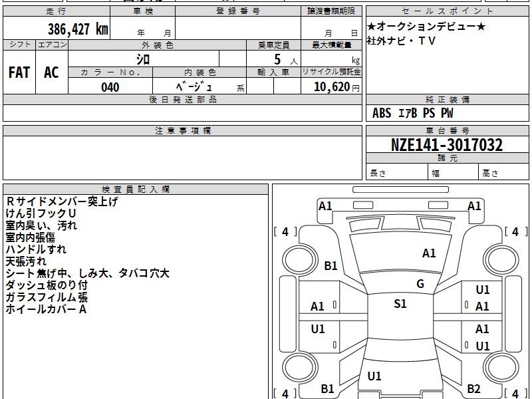Screen dimensions: 532x399
Task: Select the シート焦げ中、しみ大 note line
Action: [x=88, y=273]
